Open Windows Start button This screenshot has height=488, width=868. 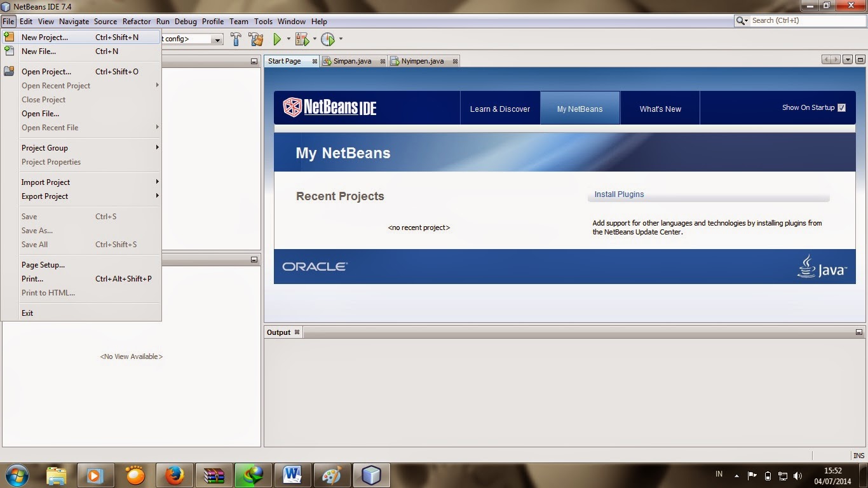click(17, 475)
